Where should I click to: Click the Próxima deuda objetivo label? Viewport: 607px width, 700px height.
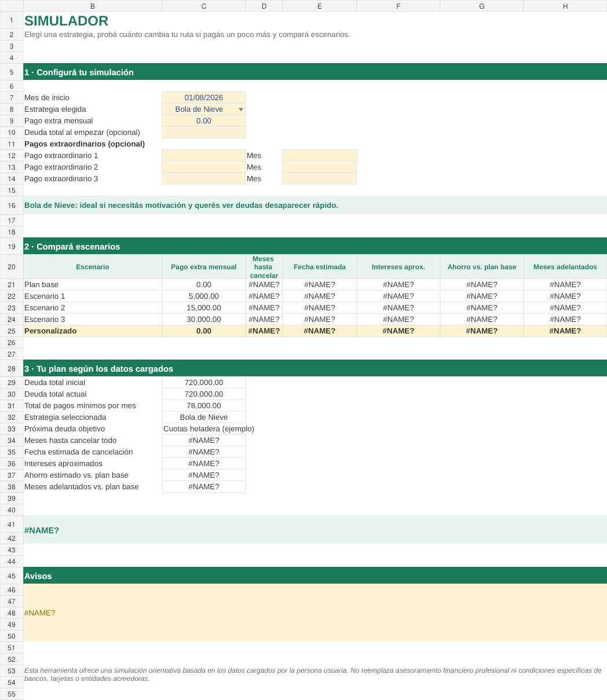coord(65,429)
